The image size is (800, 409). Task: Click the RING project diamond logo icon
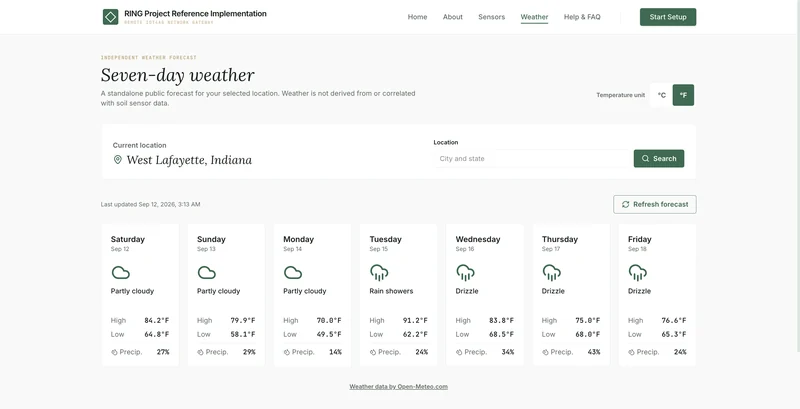tap(110, 17)
